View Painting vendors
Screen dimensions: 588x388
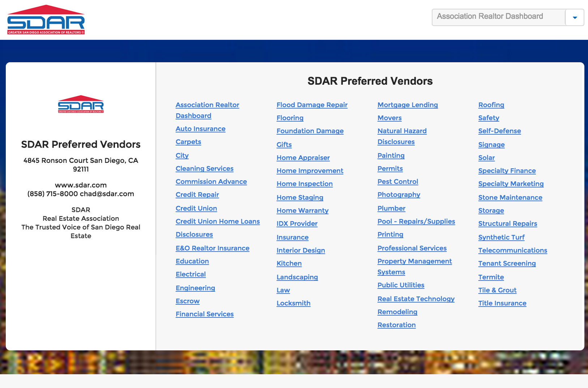[x=391, y=156]
